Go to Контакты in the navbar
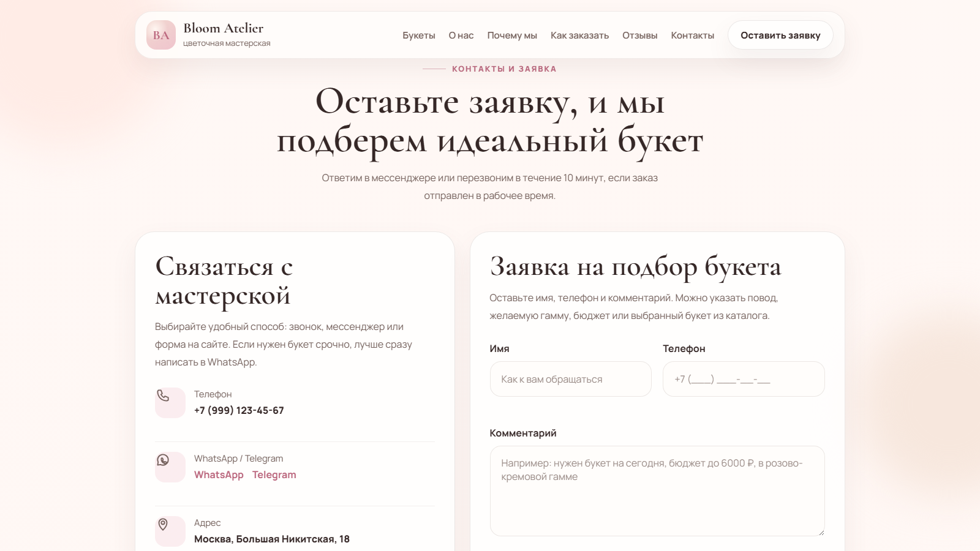The width and height of the screenshot is (980, 551). pyautogui.click(x=693, y=36)
